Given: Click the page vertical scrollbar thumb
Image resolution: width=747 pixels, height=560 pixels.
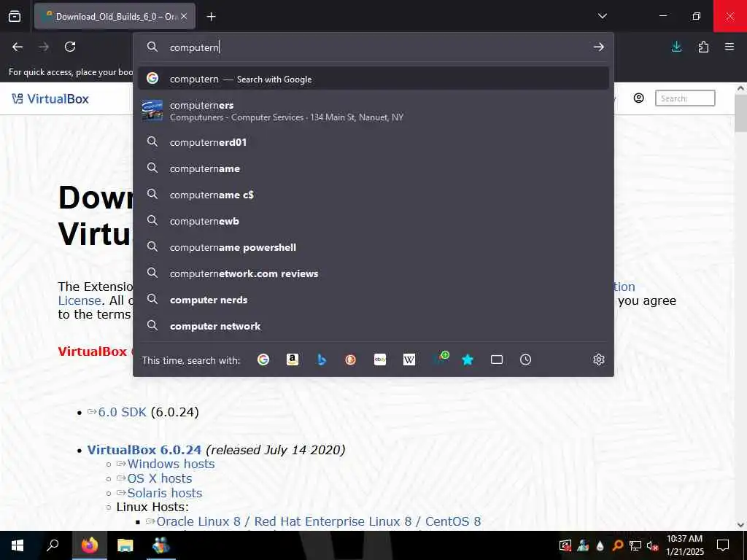Looking at the screenshot, I should pyautogui.click(x=740, y=113).
